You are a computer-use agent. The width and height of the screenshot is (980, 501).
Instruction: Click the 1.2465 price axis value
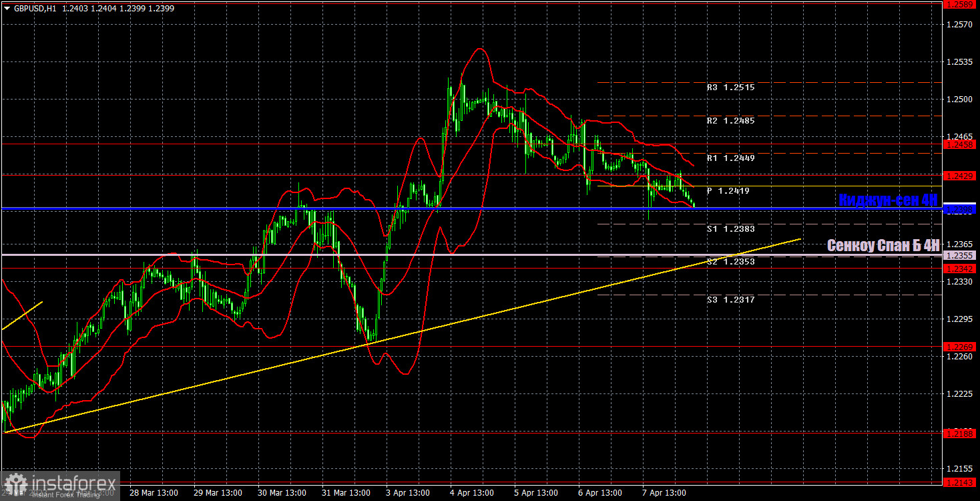pos(960,136)
